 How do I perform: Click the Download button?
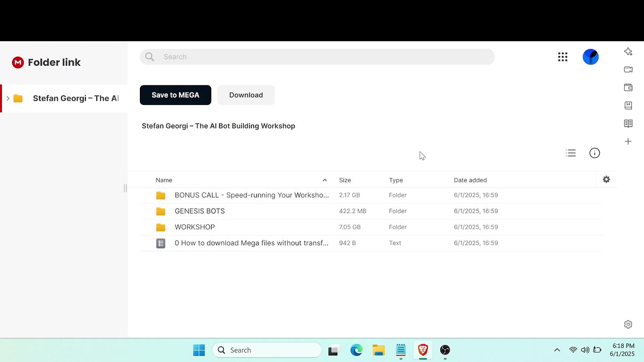click(x=246, y=95)
